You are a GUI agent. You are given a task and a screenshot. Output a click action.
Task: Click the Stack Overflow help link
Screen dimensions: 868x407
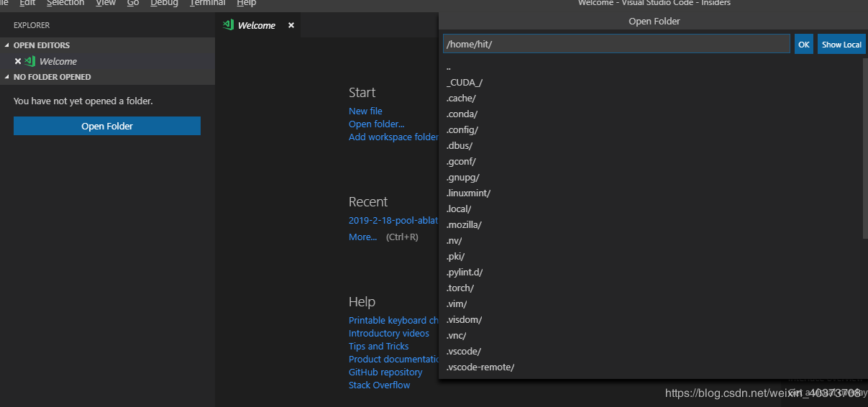(x=379, y=385)
